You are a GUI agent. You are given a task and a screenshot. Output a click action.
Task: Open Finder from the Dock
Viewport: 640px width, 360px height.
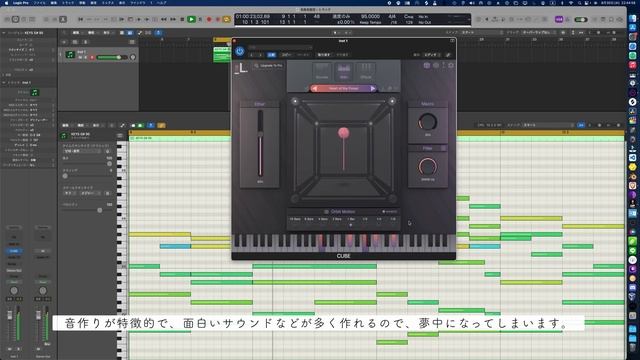click(633, 18)
